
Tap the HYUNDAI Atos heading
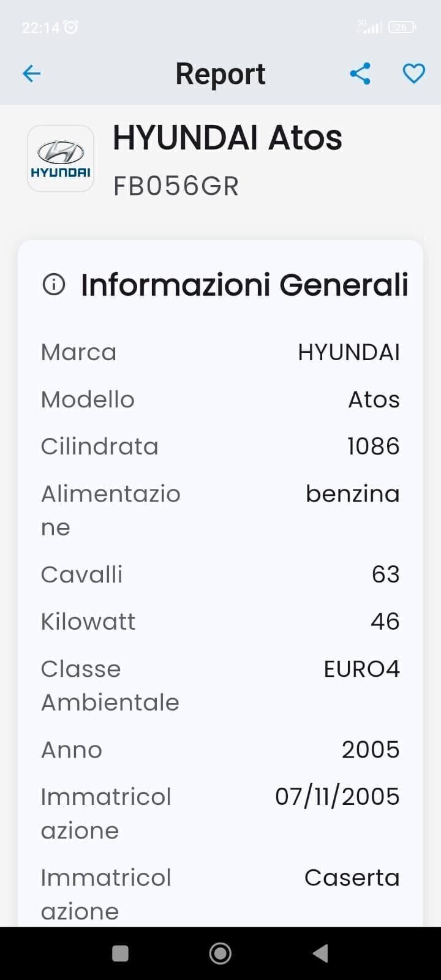pos(227,137)
